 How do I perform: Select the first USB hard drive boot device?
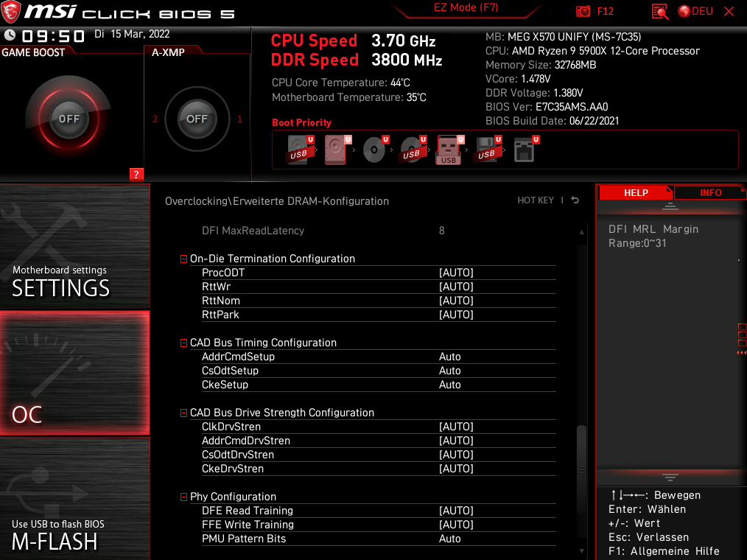coord(300,150)
